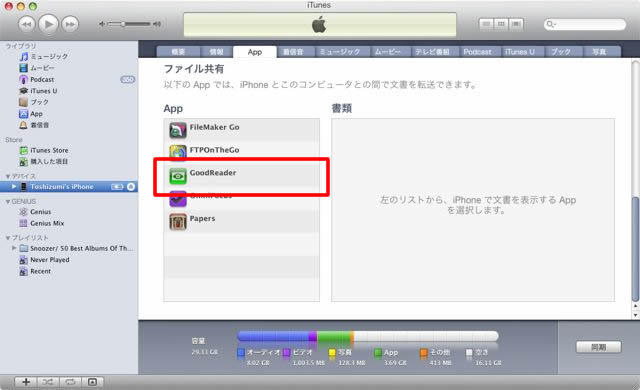This screenshot has width=640, height=390.
Task: Click the battery indicator beside iPhone
Action: (117, 186)
